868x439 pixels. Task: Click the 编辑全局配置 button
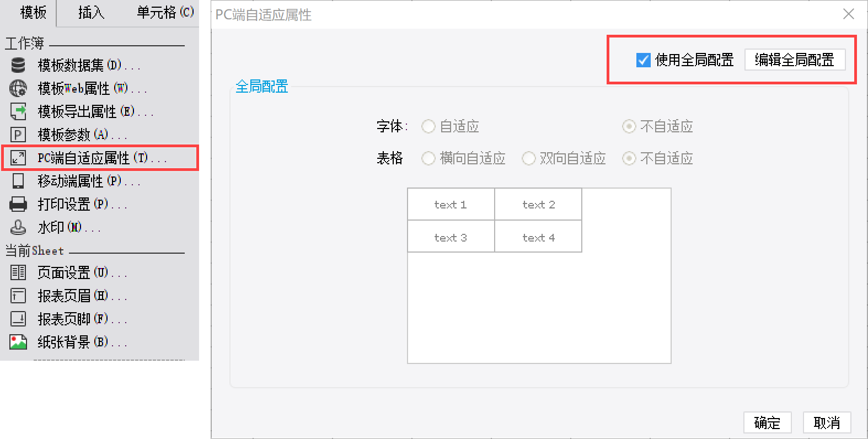[x=795, y=60]
